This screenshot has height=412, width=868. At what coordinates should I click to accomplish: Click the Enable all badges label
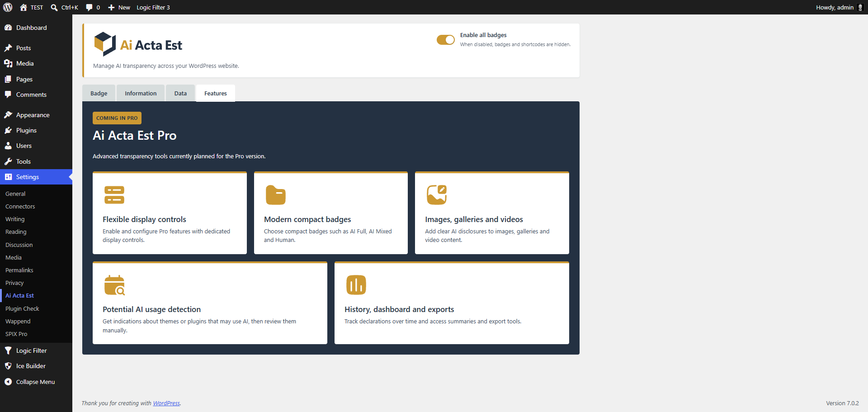(483, 35)
